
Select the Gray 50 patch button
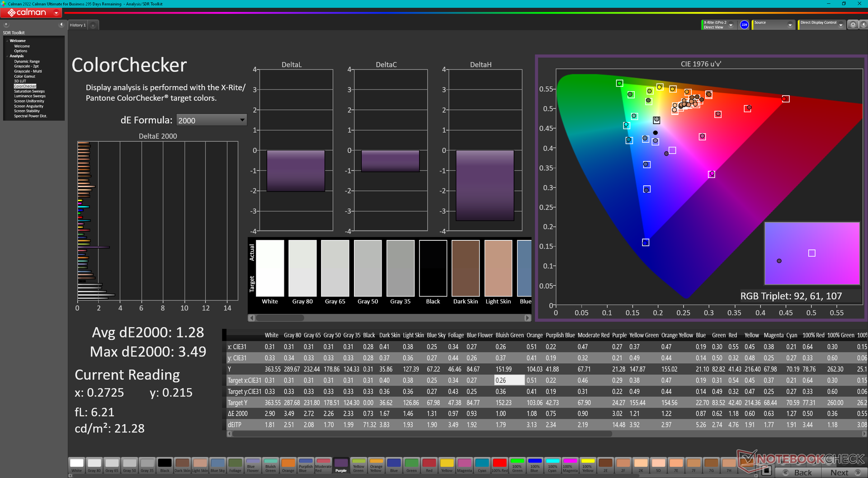[129, 465]
